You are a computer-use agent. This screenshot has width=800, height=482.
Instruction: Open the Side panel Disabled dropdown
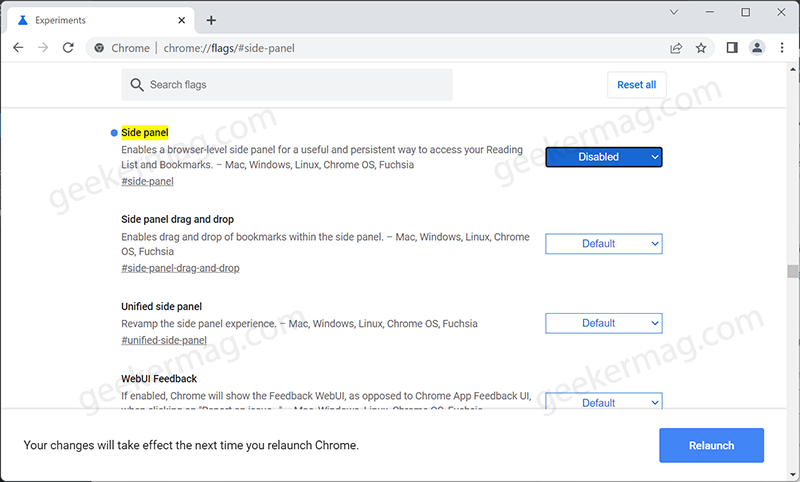coord(604,157)
